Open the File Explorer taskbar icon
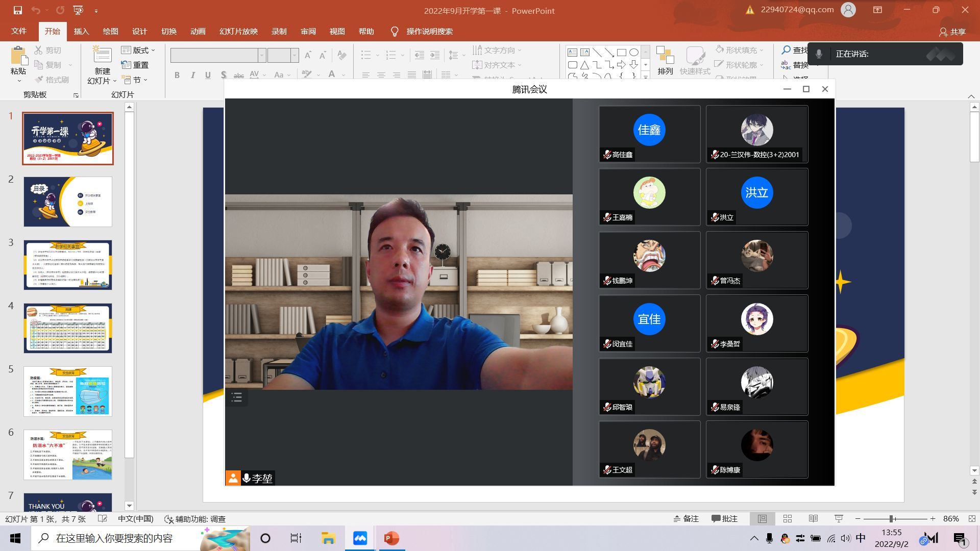Screen dimensions: 980x551 pos(328,538)
